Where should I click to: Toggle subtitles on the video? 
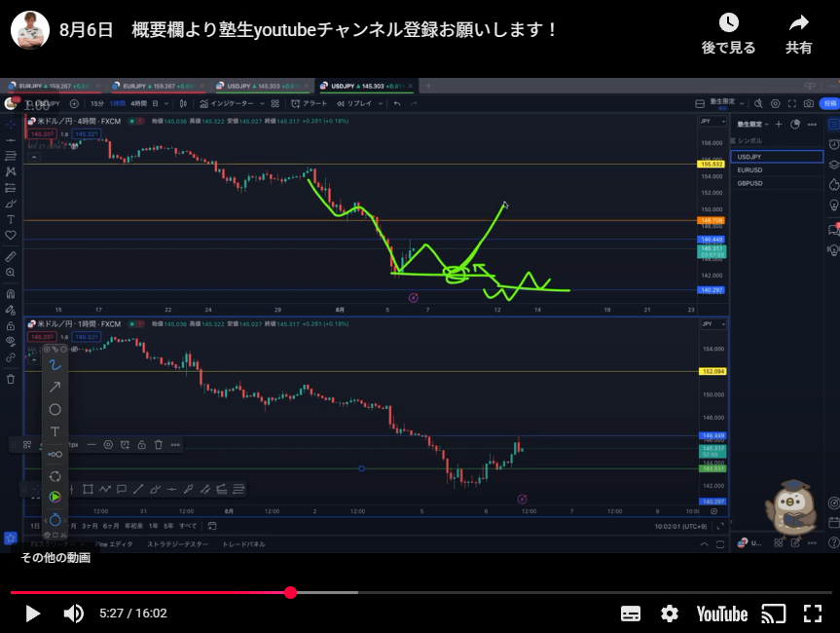point(631,614)
